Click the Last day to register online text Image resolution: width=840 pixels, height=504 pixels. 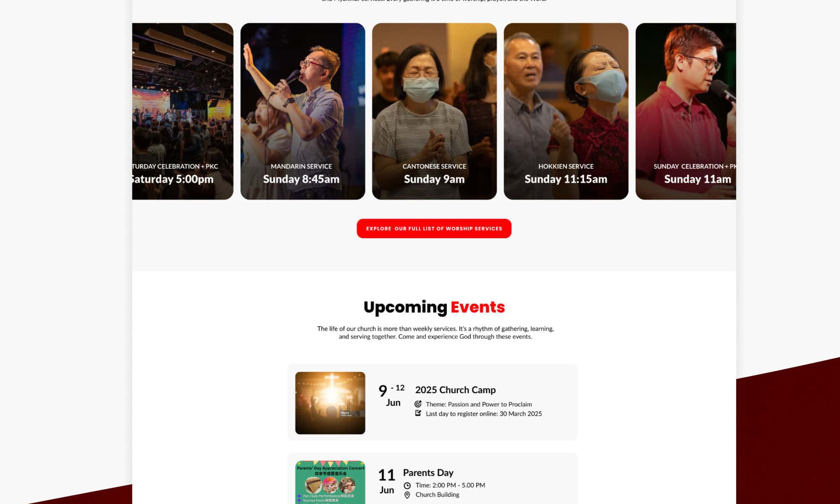pos(483,414)
